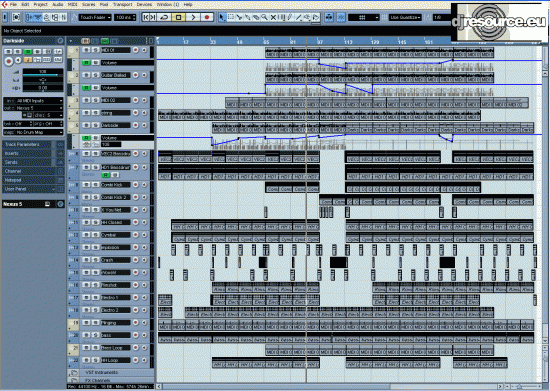Click the Stop transport button

click(179, 17)
